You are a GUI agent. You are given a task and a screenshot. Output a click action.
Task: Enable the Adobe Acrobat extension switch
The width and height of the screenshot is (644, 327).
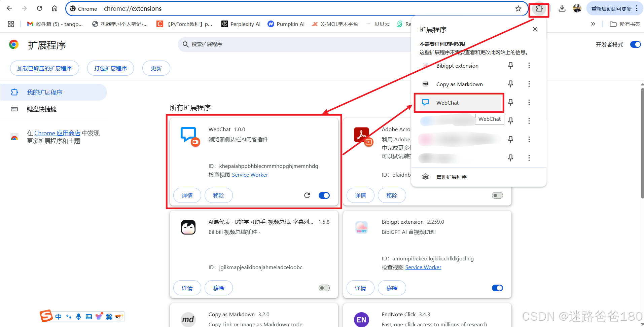coord(497,195)
